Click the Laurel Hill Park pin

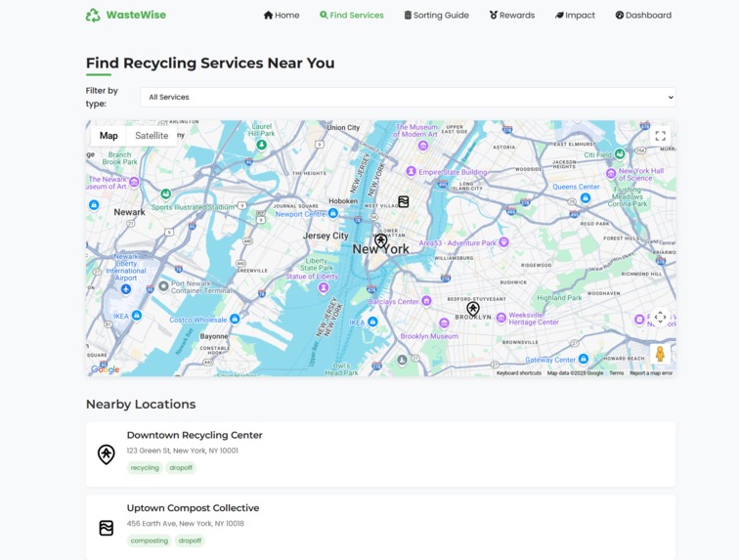coord(262,145)
